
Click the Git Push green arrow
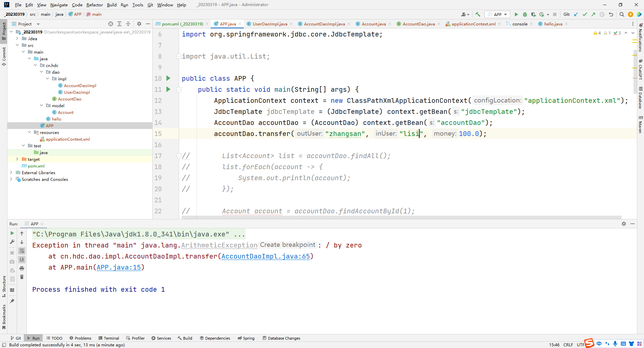pos(593,14)
